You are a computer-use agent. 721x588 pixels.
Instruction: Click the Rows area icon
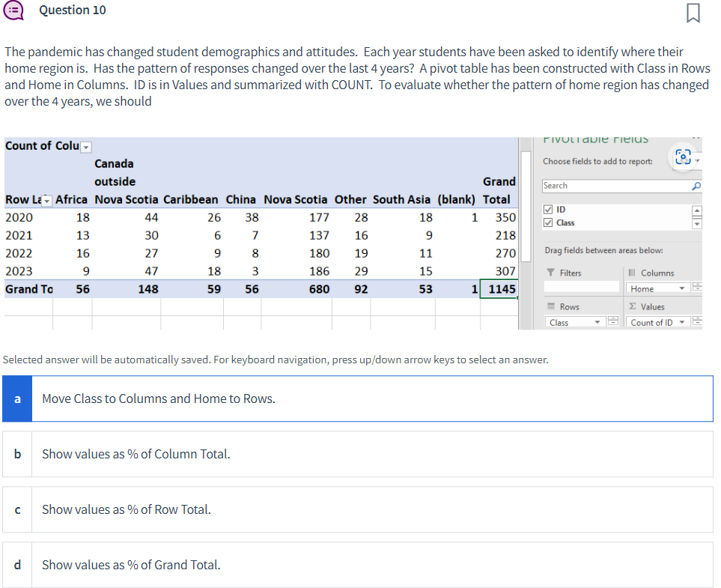(550, 306)
